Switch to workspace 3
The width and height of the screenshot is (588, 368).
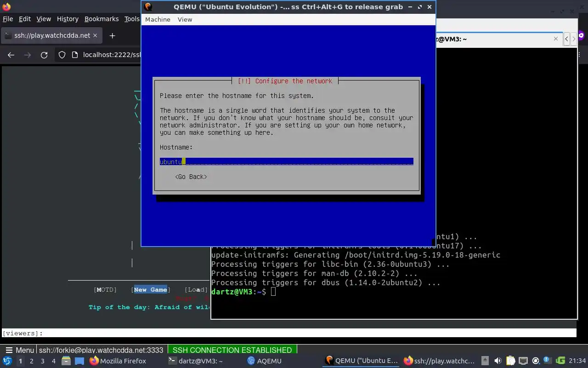pos(42,361)
